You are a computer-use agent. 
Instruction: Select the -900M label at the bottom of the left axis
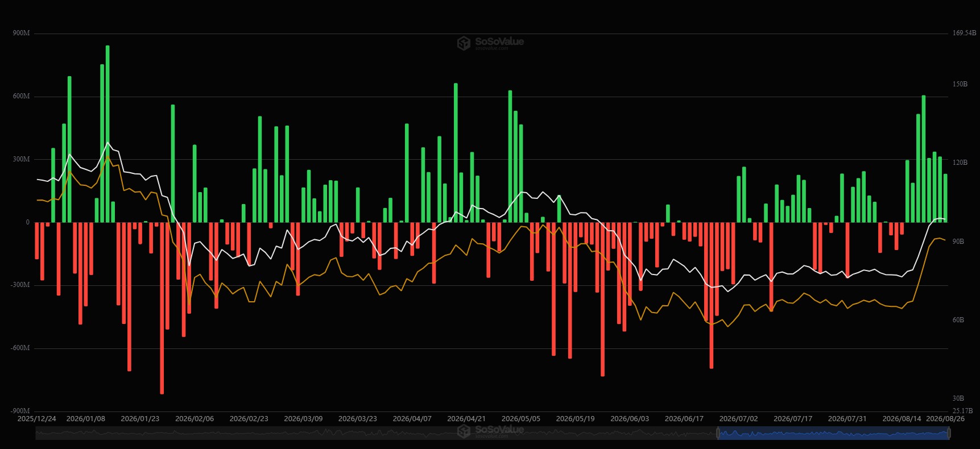pos(20,411)
